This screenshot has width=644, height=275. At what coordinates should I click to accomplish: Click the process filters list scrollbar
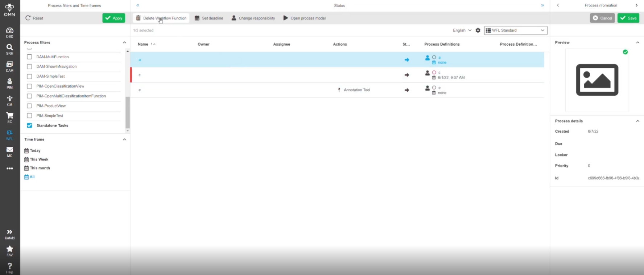click(x=128, y=112)
